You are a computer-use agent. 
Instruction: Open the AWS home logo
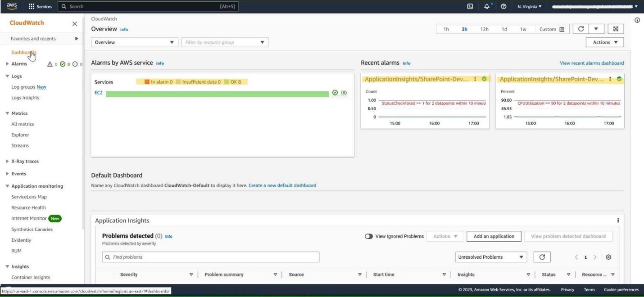(12, 6)
